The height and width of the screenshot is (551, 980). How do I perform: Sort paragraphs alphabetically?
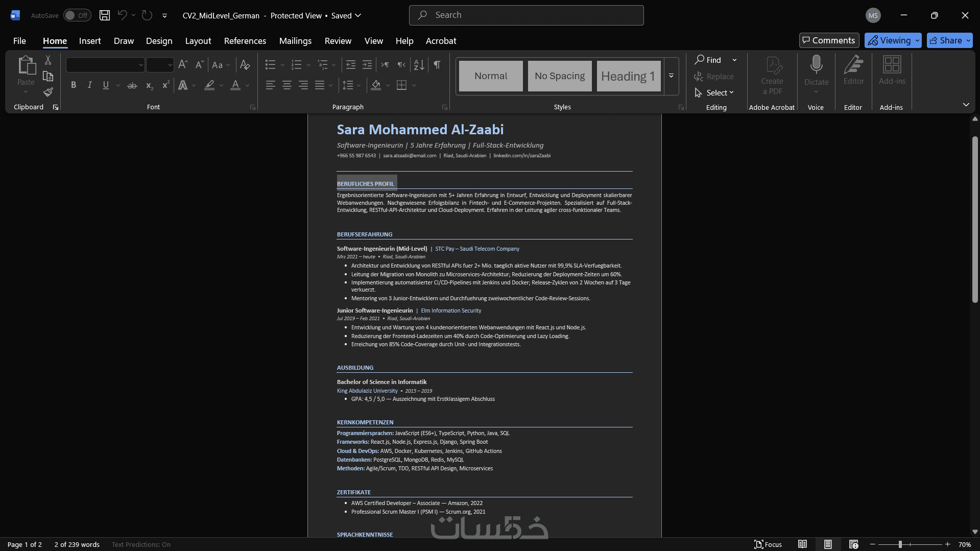click(419, 65)
